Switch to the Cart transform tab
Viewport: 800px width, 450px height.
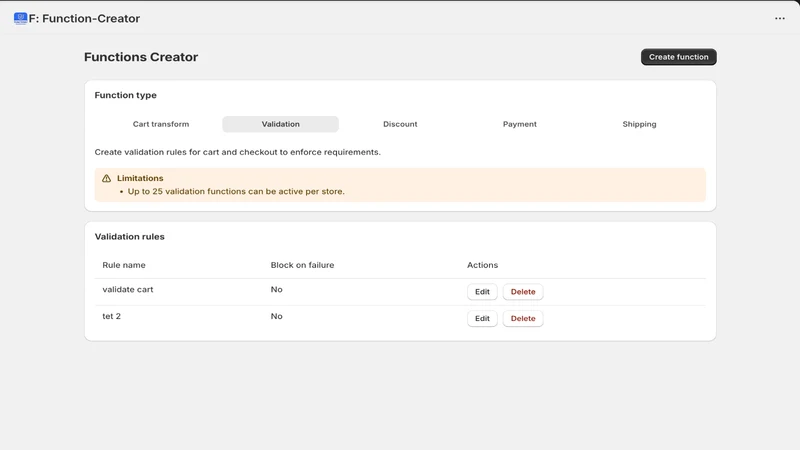pyautogui.click(x=161, y=124)
